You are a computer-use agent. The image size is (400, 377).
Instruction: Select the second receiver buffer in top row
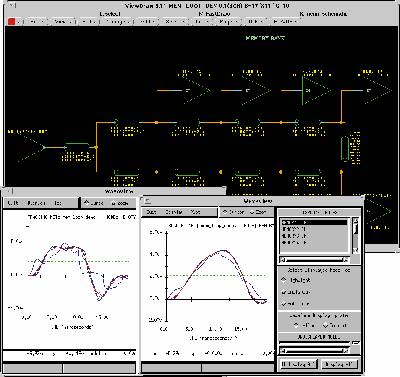pyautogui.click(x=257, y=90)
